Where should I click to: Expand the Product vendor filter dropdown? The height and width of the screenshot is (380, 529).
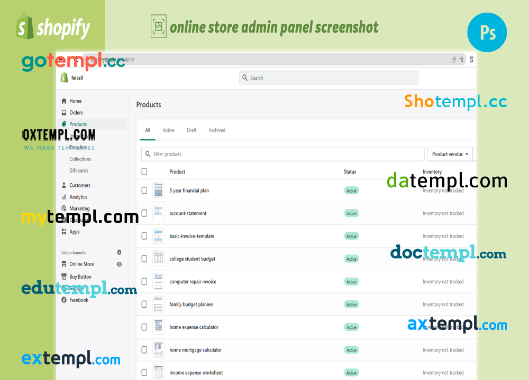(x=450, y=154)
